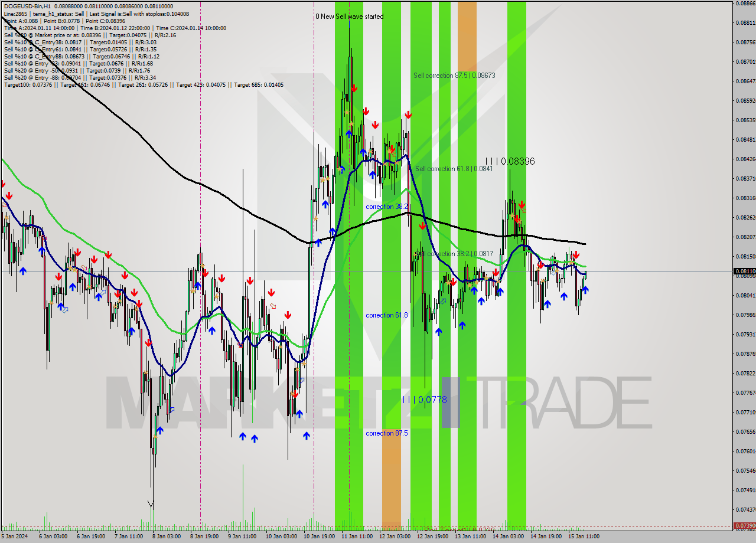Click the 0.07546 price axis label
756x543 pixels.
pyautogui.click(x=746, y=470)
